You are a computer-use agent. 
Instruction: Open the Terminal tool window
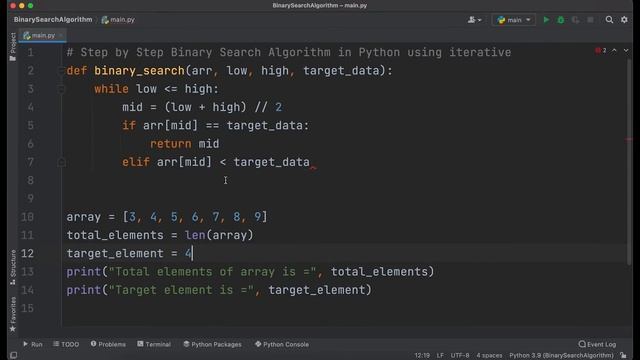154,344
